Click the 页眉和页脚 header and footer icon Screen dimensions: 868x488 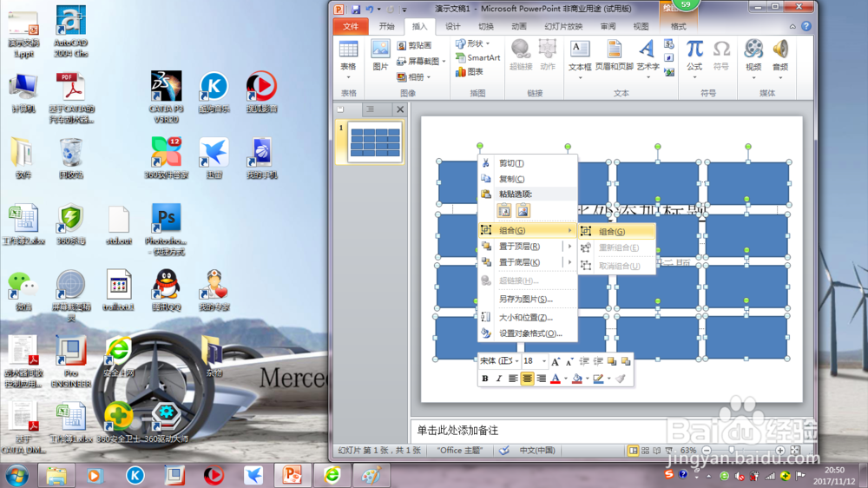(614, 56)
